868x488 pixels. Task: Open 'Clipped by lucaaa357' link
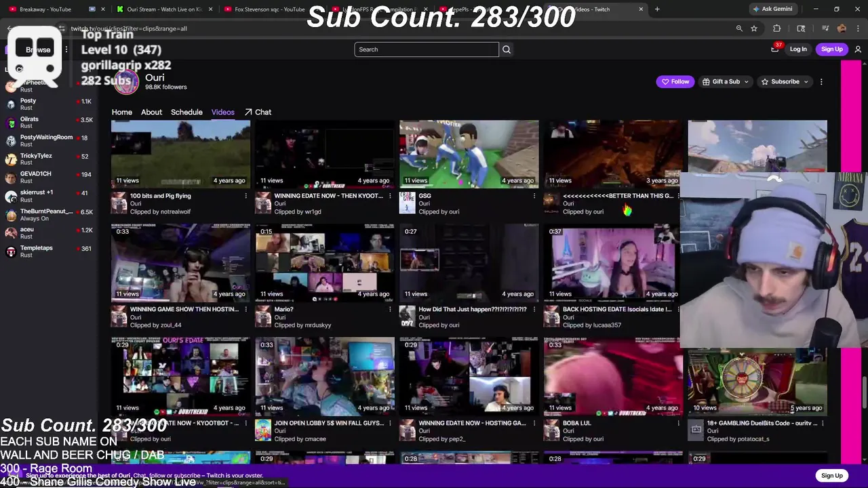coord(592,325)
